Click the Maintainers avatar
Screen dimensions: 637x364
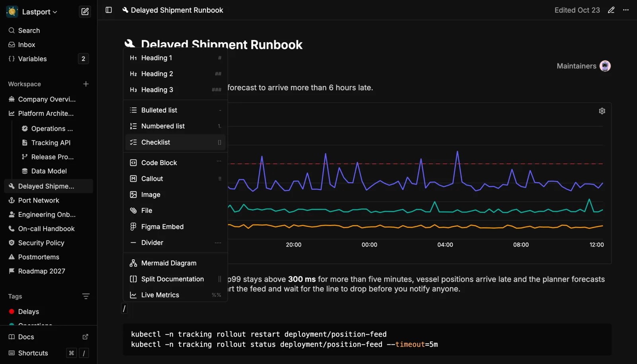605,66
